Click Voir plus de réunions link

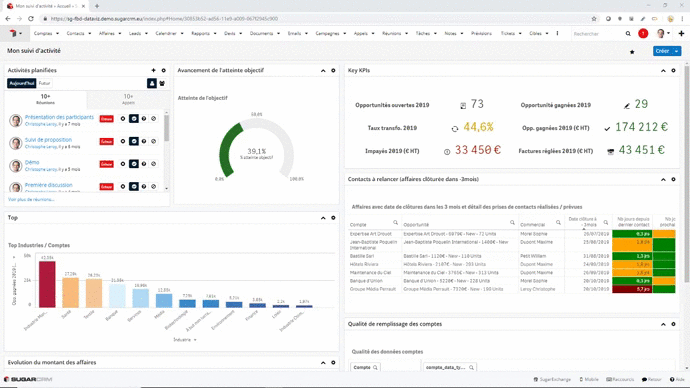[31, 199]
